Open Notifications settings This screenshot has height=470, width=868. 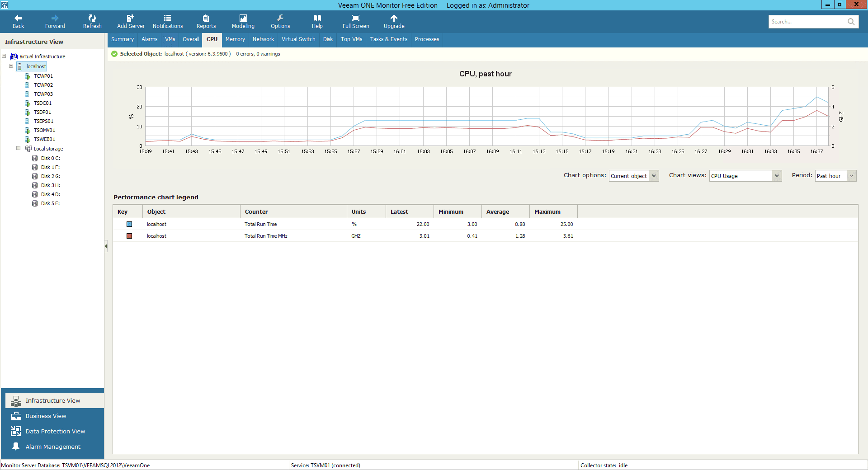(168, 21)
